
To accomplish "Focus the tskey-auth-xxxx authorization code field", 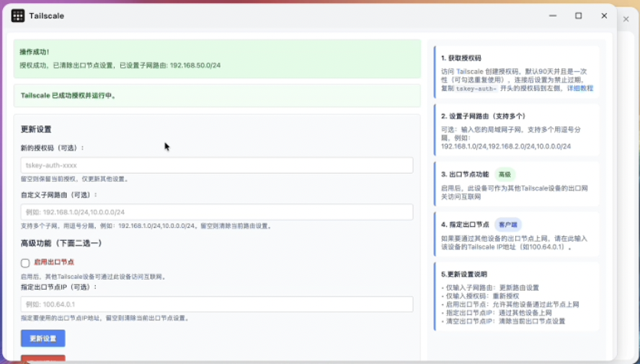I will [x=217, y=165].
